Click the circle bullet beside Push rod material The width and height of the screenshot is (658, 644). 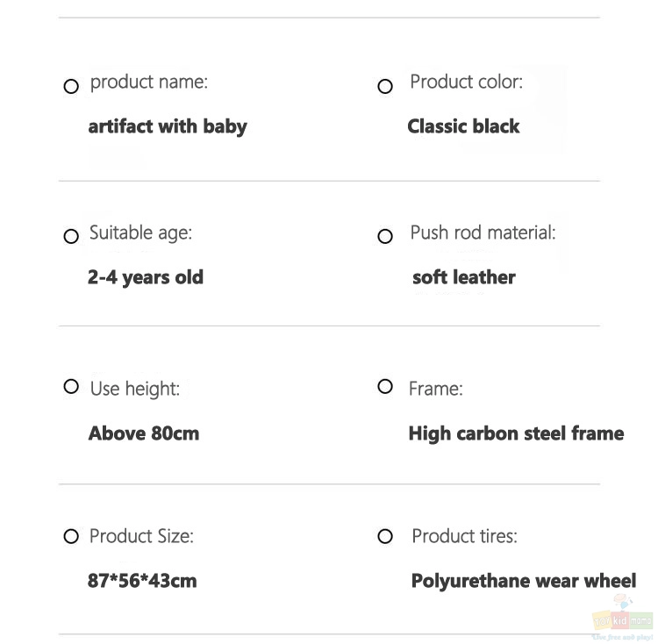point(385,236)
